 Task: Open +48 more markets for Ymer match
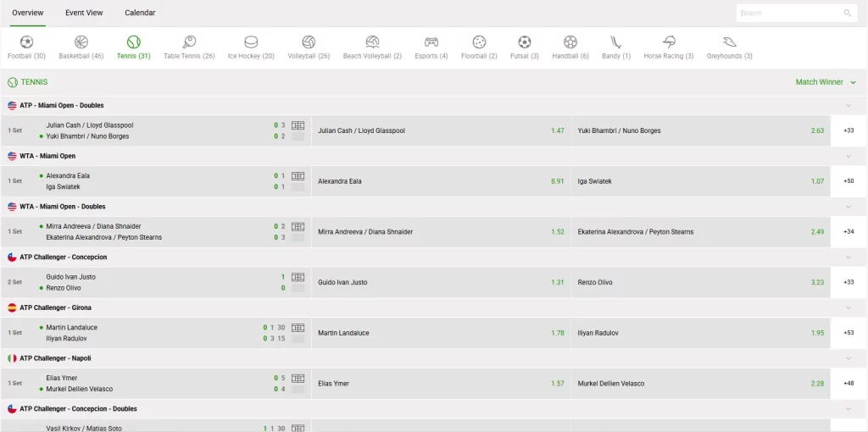click(849, 384)
